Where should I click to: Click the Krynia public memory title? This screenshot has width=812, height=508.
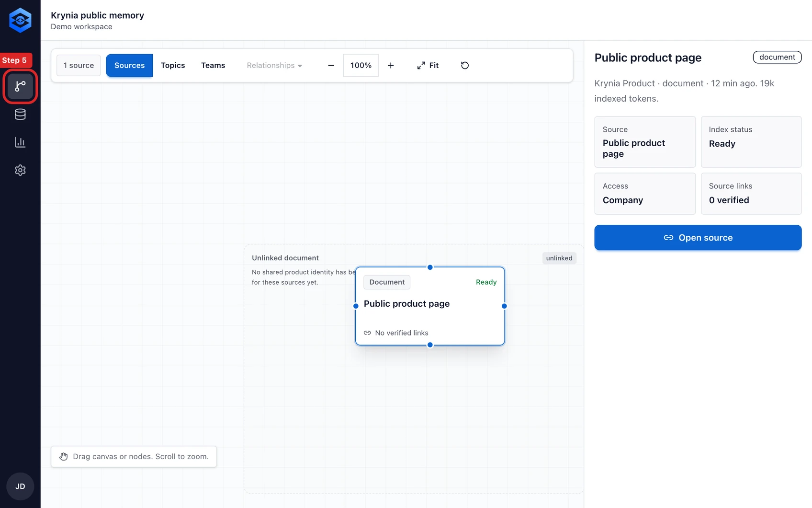tap(97, 15)
